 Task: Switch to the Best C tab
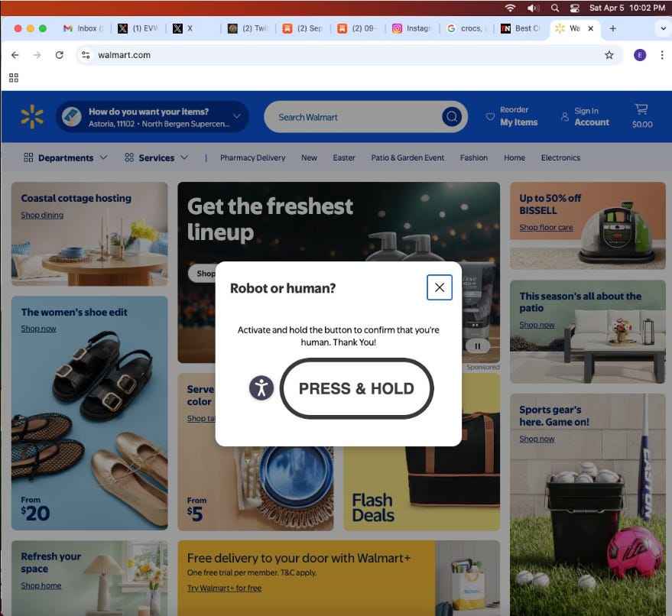(521, 28)
